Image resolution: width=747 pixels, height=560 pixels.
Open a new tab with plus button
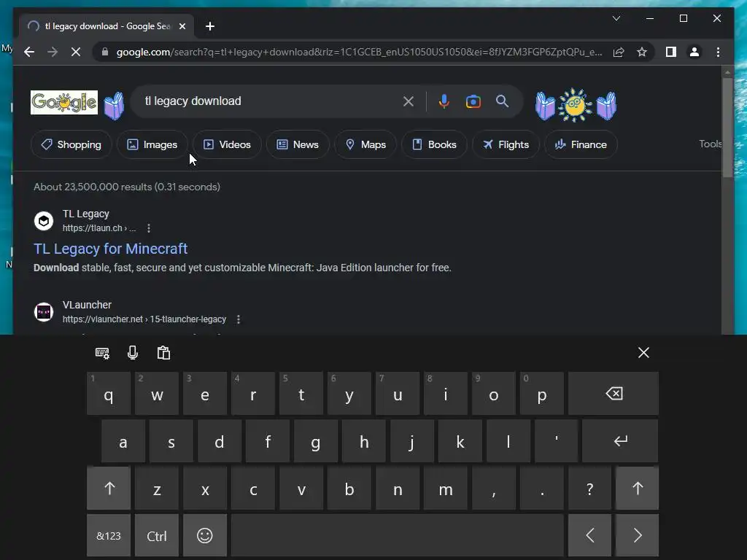click(210, 26)
